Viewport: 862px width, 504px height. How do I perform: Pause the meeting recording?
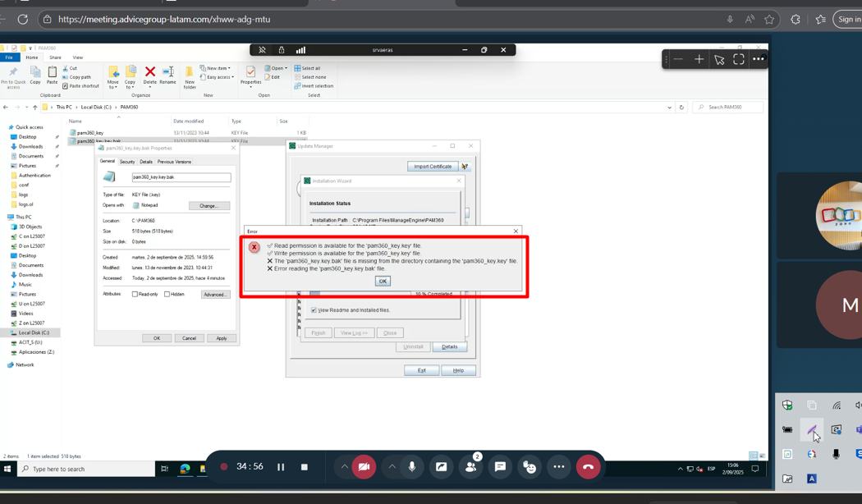(281, 467)
